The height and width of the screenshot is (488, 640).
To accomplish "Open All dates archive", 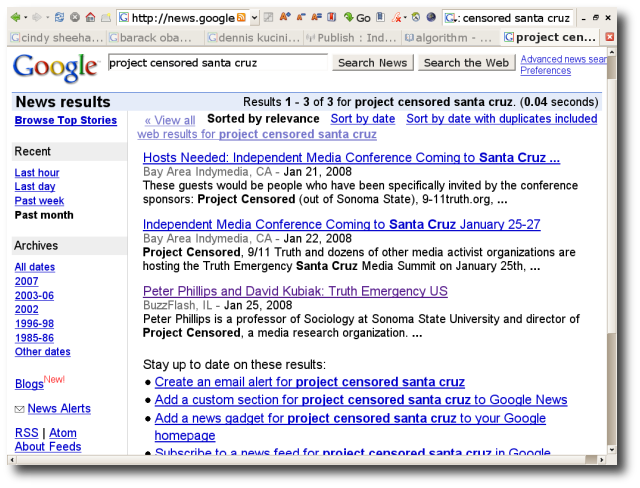I will tap(35, 267).
